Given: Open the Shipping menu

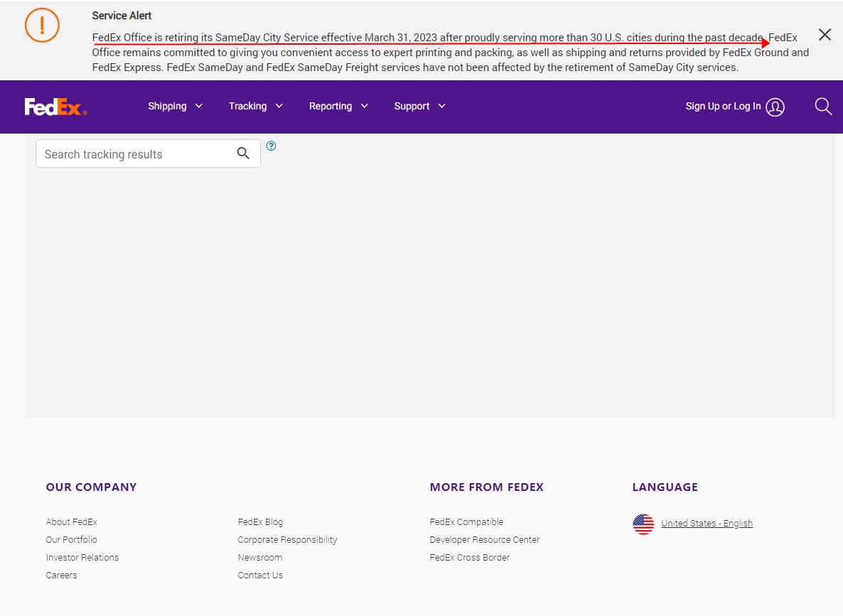Looking at the screenshot, I should coord(176,107).
